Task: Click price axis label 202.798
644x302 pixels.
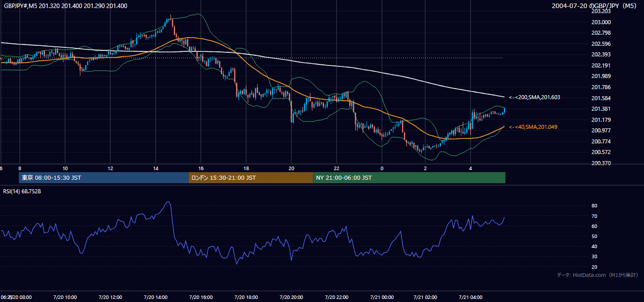Action: [601, 33]
